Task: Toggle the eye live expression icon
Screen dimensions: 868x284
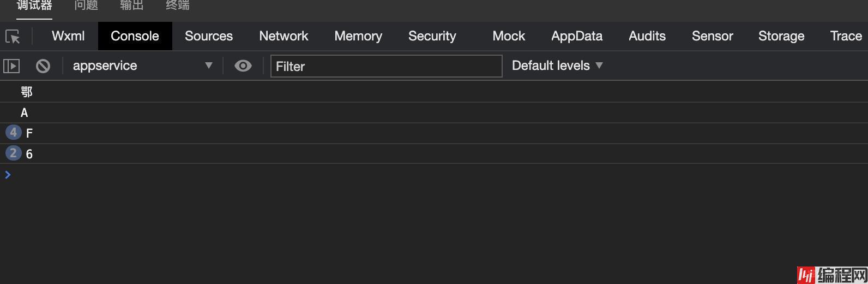Action: (243, 66)
